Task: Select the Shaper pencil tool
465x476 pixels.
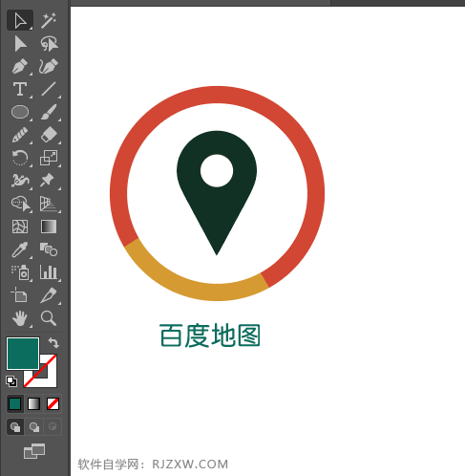Action: point(20,135)
